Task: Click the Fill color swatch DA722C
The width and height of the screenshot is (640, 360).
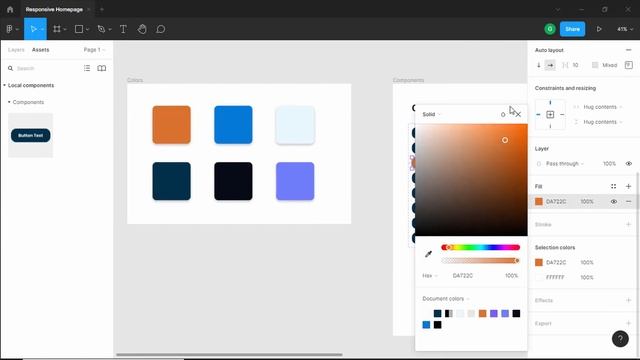Action: pyautogui.click(x=539, y=201)
